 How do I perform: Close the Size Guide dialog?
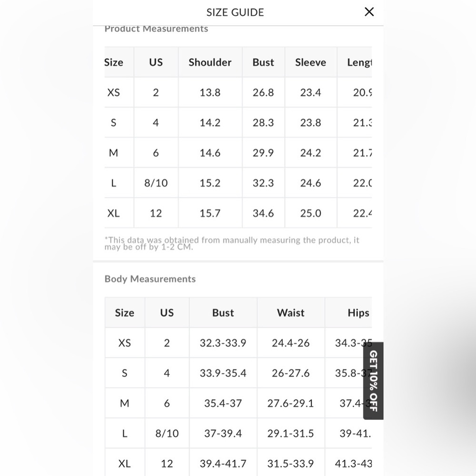click(369, 12)
